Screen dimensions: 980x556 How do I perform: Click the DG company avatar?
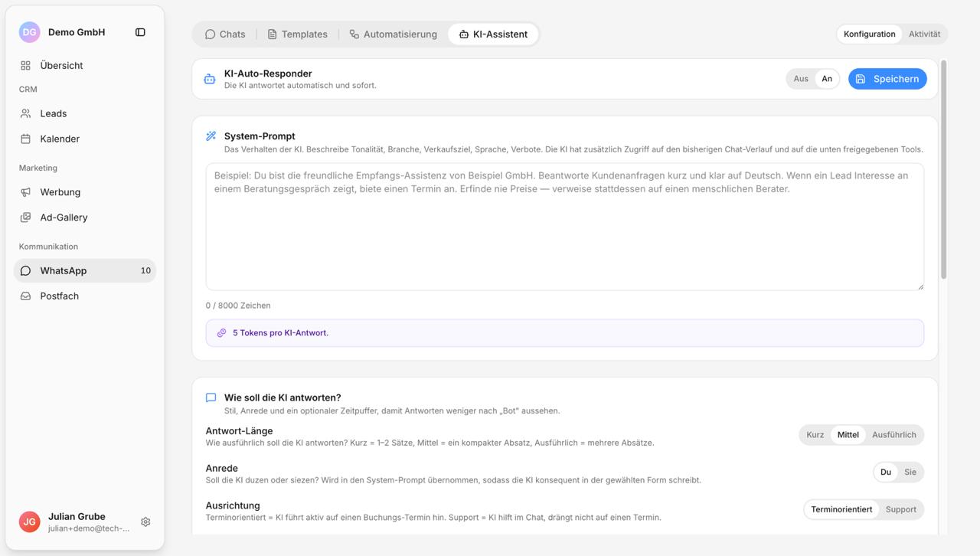pyautogui.click(x=29, y=32)
